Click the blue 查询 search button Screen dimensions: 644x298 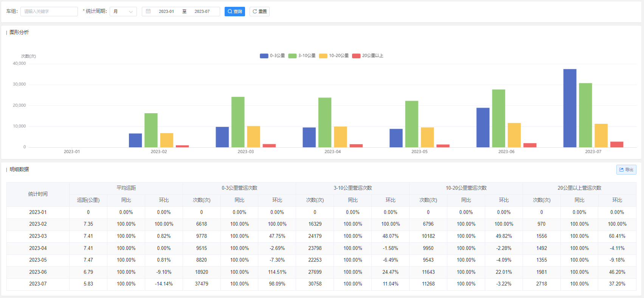pyautogui.click(x=234, y=11)
